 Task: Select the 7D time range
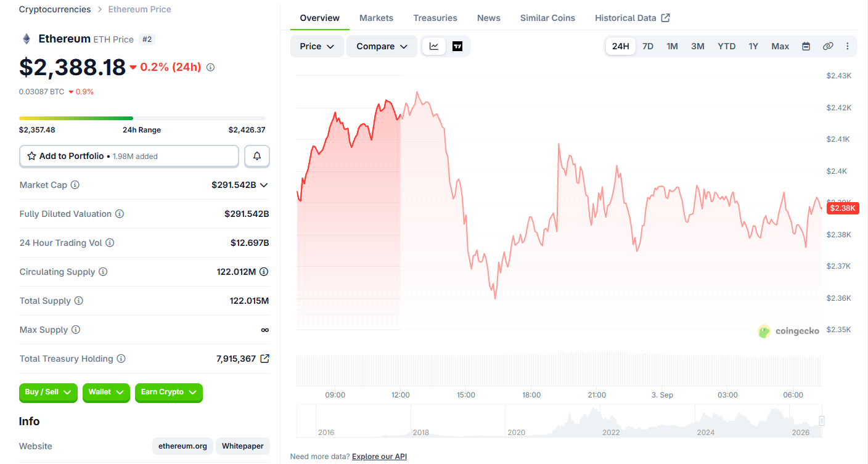pyautogui.click(x=648, y=46)
